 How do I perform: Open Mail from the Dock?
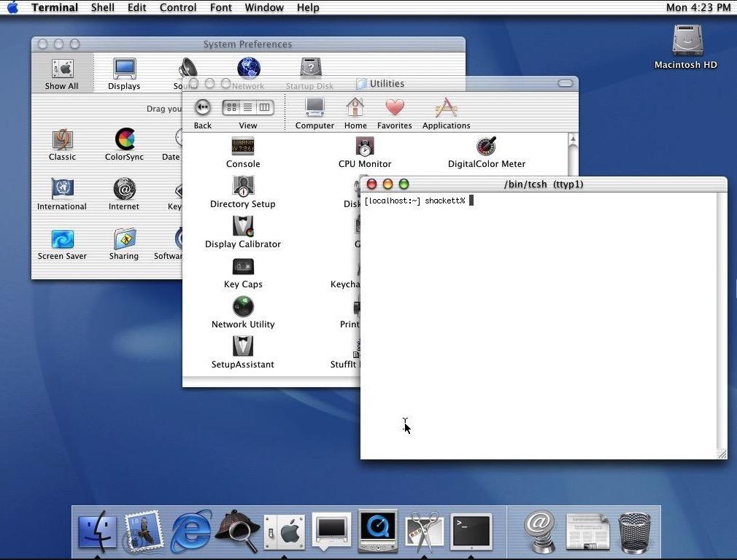point(143,532)
